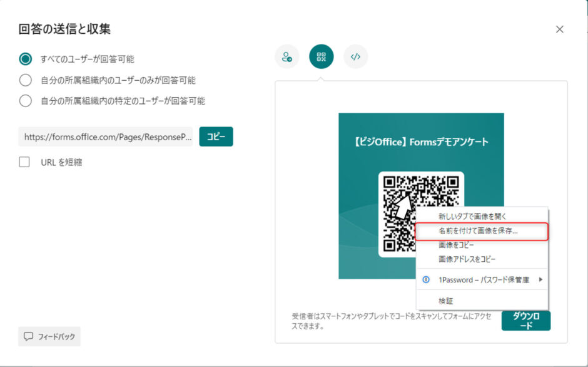Click the コピー button next to the URL

pyautogui.click(x=216, y=137)
